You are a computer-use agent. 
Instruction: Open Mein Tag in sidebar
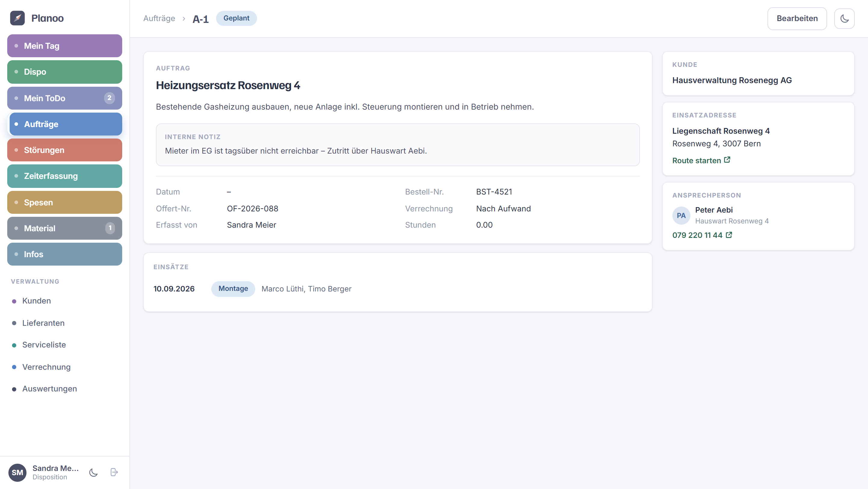pos(65,46)
